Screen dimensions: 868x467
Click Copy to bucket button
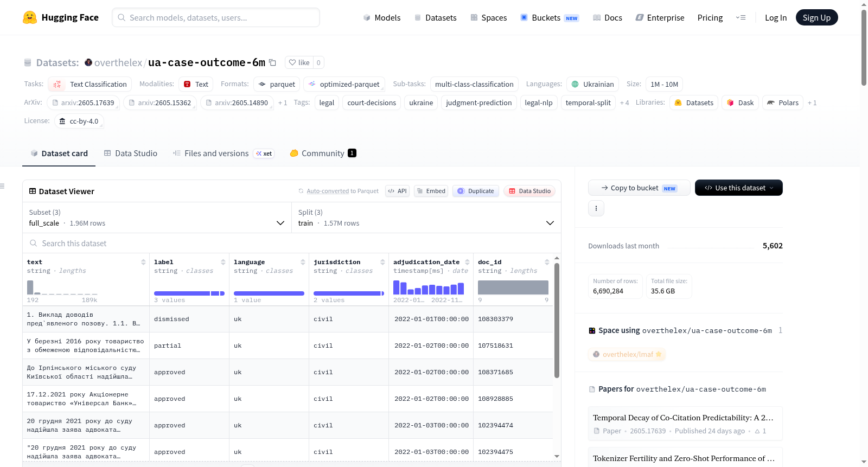(x=639, y=188)
